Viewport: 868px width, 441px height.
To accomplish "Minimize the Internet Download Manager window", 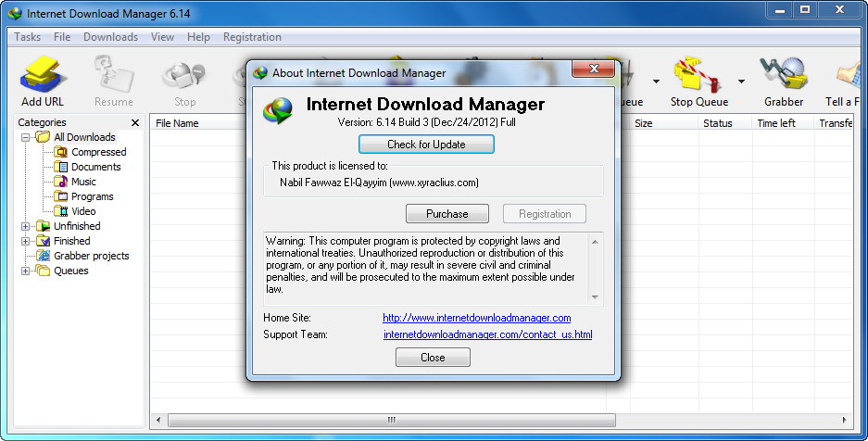I will coord(780,9).
